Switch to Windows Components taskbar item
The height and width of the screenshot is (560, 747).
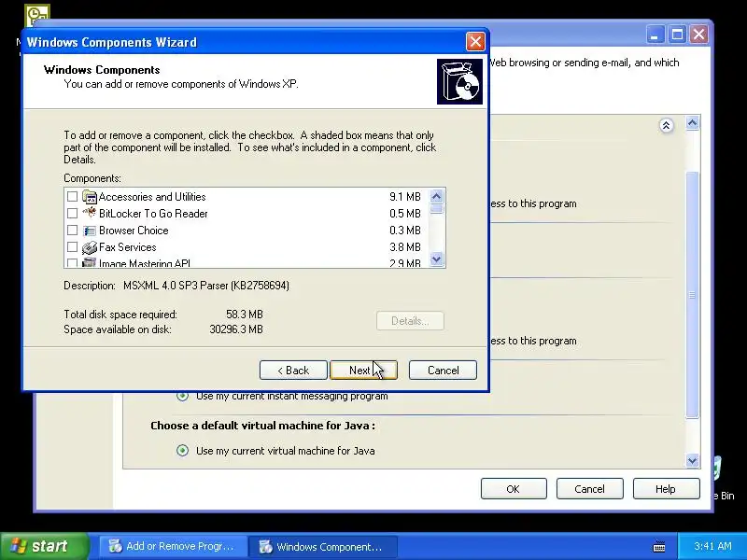(322, 546)
